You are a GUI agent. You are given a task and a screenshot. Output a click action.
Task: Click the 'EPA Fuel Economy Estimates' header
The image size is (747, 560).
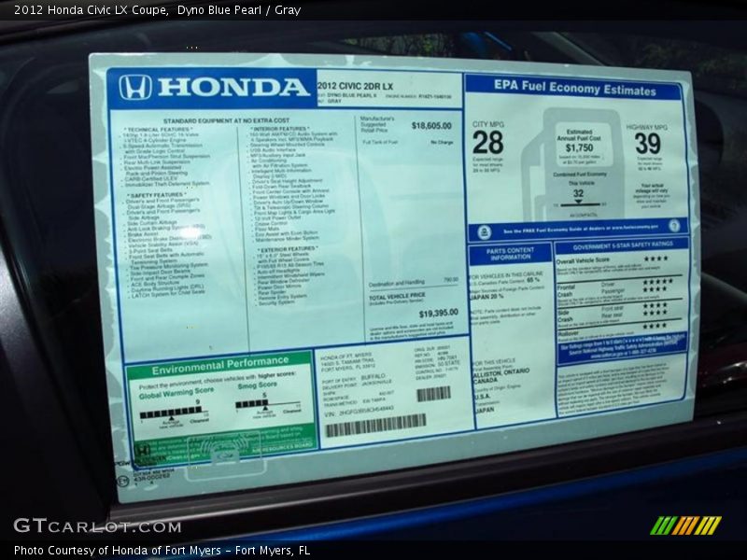[x=574, y=88]
